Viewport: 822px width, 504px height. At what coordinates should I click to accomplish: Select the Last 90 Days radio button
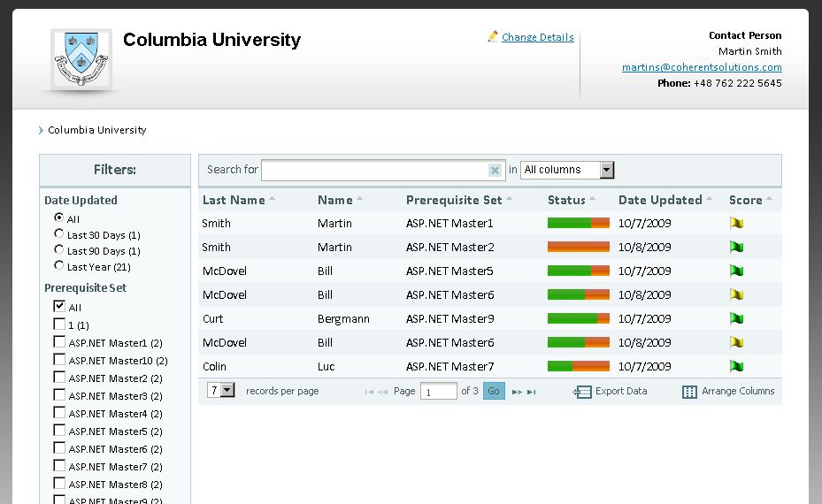click(x=58, y=248)
